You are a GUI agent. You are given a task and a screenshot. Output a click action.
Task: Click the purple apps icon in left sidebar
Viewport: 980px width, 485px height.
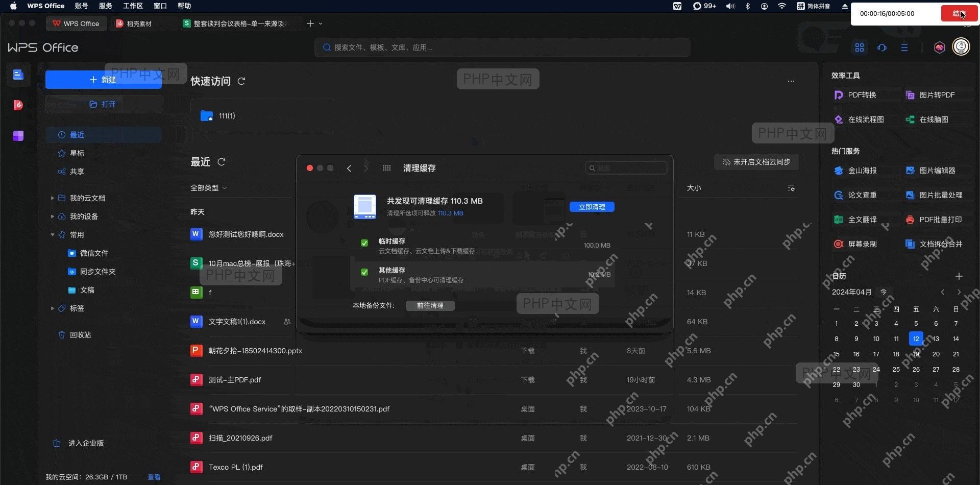pos(18,136)
